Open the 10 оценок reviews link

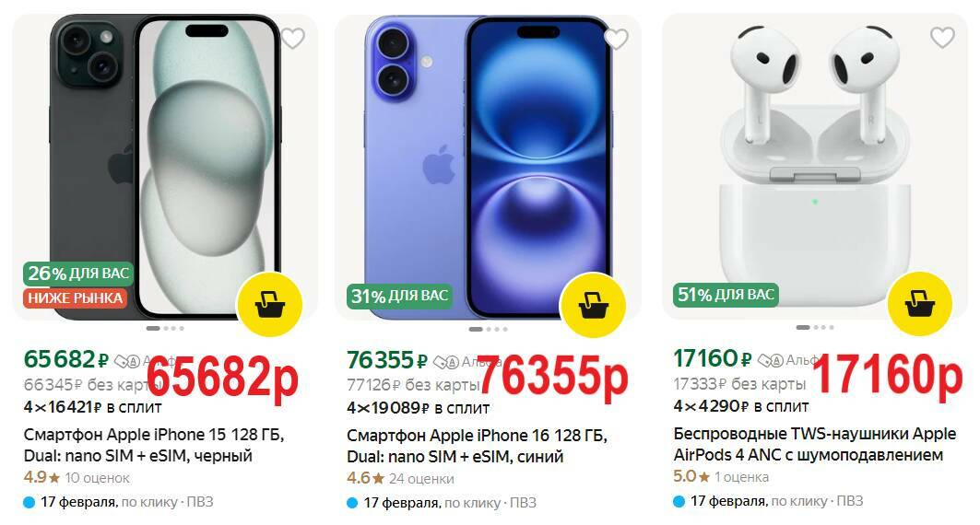pos(98,478)
